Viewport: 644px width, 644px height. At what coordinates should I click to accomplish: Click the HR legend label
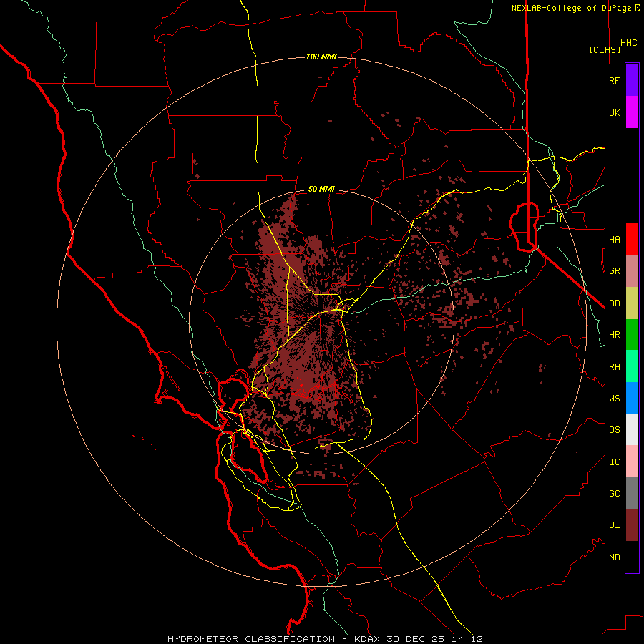tap(614, 335)
